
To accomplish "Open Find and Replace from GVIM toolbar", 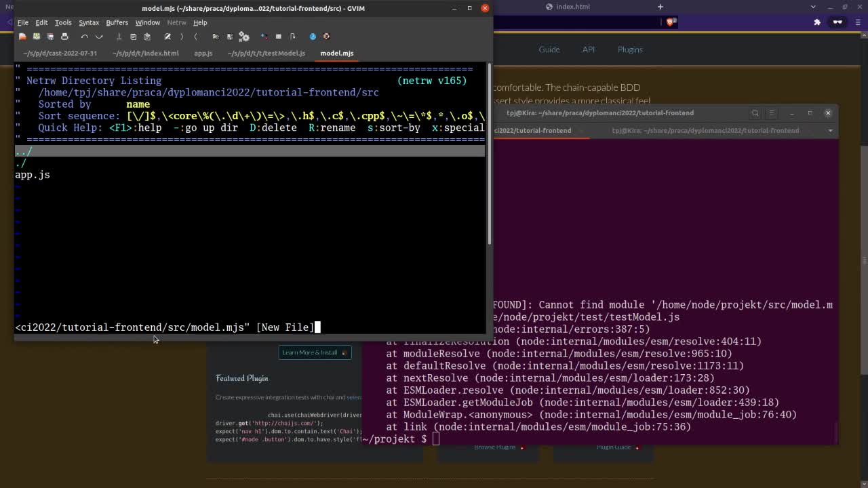I will 167,37.
